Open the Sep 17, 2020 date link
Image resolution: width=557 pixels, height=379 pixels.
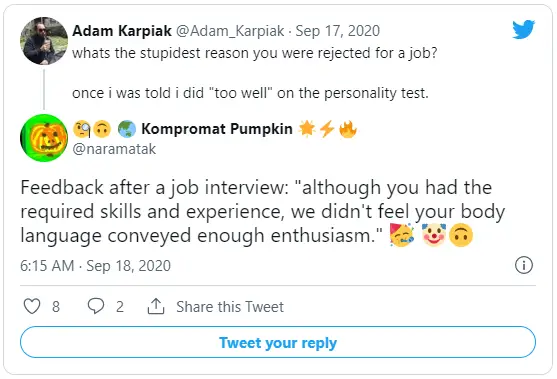(x=337, y=31)
